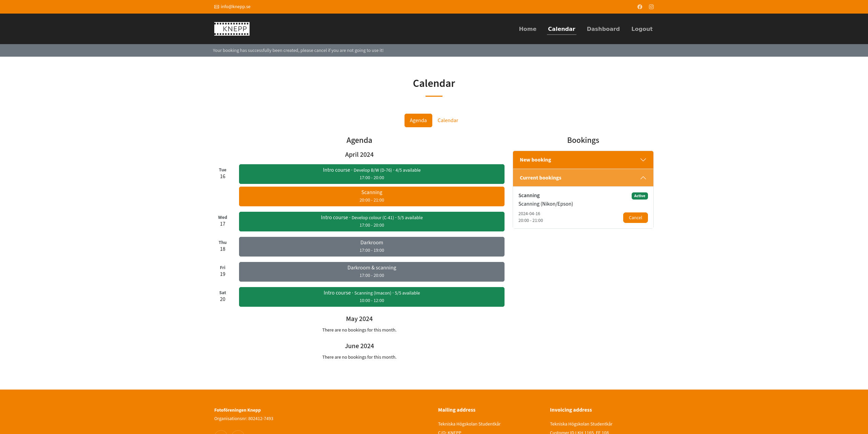Click the envelope email icon
This screenshot has width=868, height=434.
217,7
